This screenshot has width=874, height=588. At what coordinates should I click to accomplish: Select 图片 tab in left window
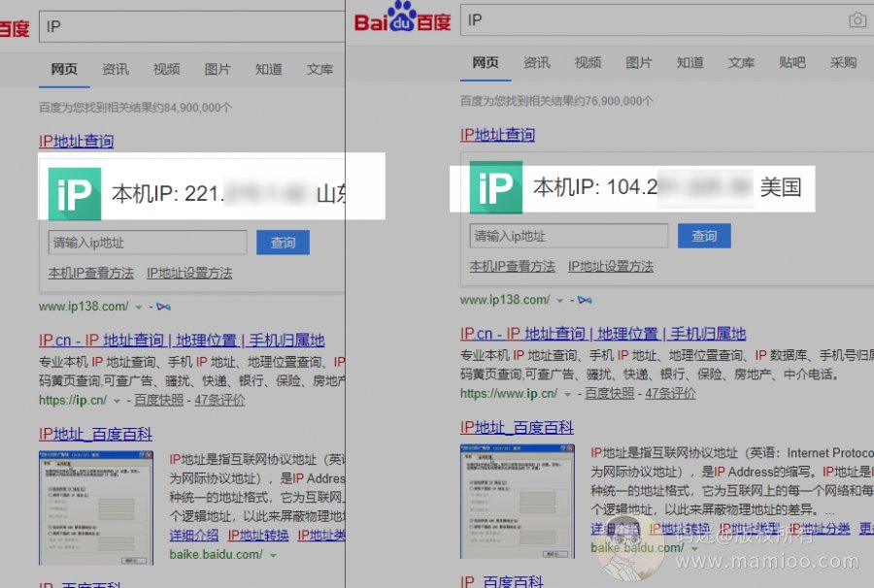(x=218, y=69)
